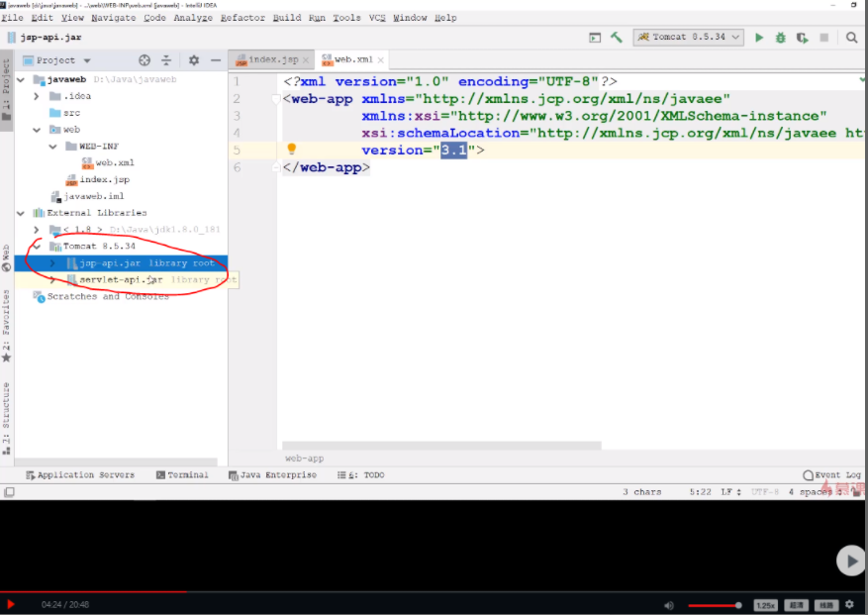Close the index.jsp editor tab
Viewport: 868px width, 615px height.
(x=306, y=59)
